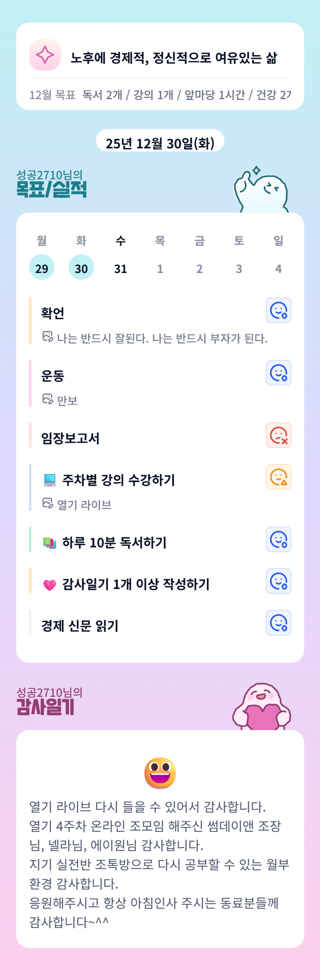This screenshot has height=980, width=320.
Task: Open the 경제 신문 읽기 goal item
Action: point(80,626)
